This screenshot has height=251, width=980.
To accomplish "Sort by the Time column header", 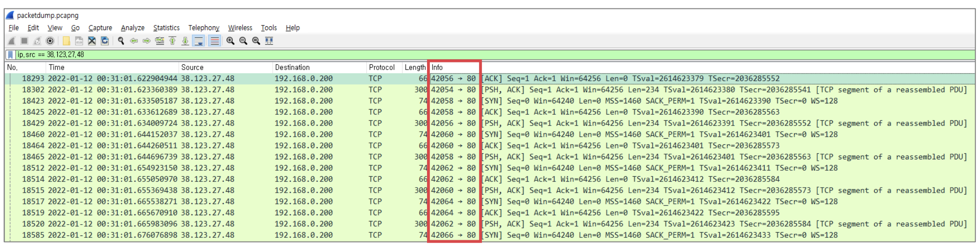I will coord(112,67).
